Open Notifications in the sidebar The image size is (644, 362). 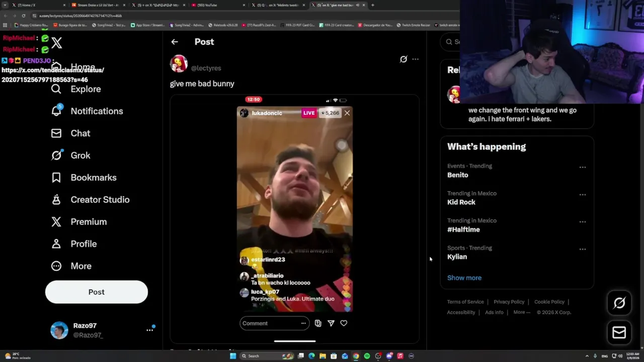pos(87,111)
